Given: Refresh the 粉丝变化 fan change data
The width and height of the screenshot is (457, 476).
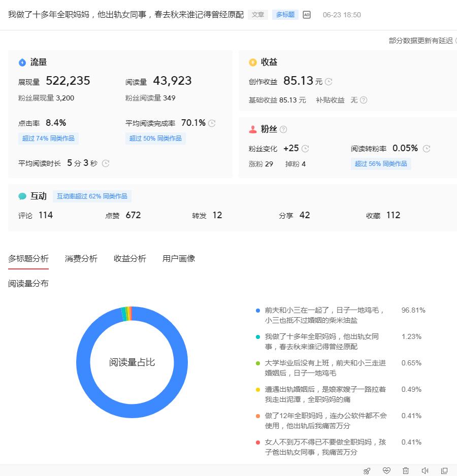Looking at the screenshot, I should point(305,148).
